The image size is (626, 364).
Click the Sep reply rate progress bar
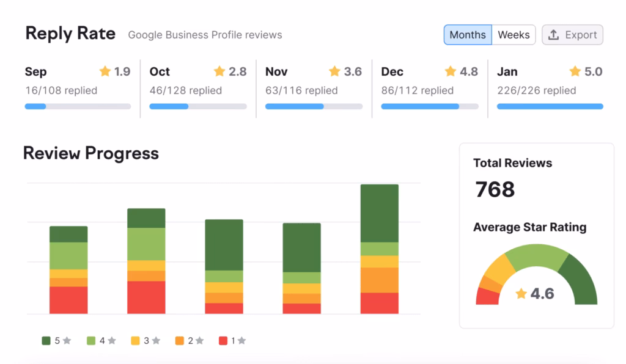[x=78, y=106]
